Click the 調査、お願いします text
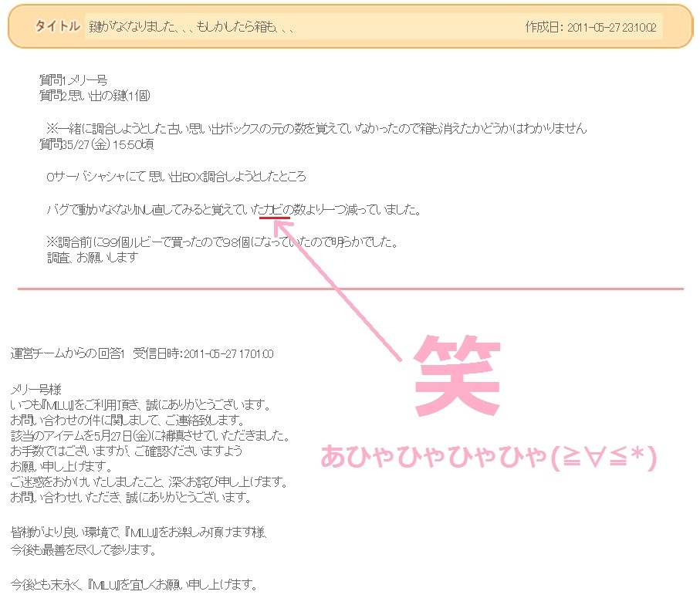Viewport: 700px width, 605px height. click(x=93, y=258)
